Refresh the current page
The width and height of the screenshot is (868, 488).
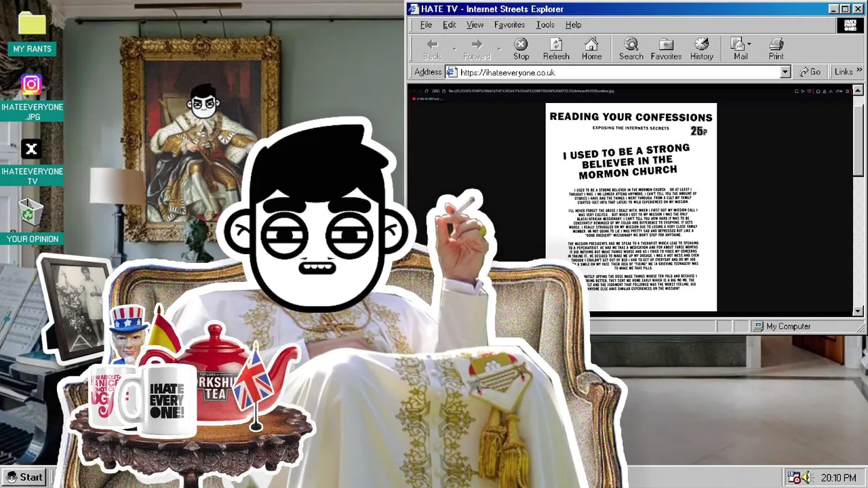(x=556, y=49)
